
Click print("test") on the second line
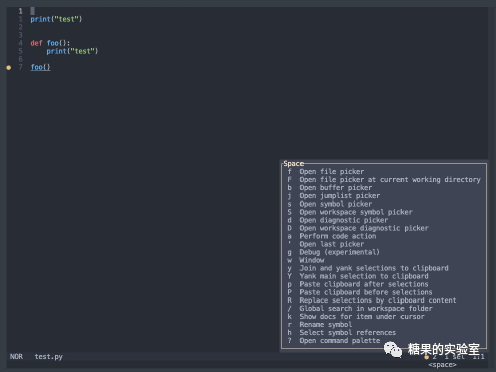(56, 19)
